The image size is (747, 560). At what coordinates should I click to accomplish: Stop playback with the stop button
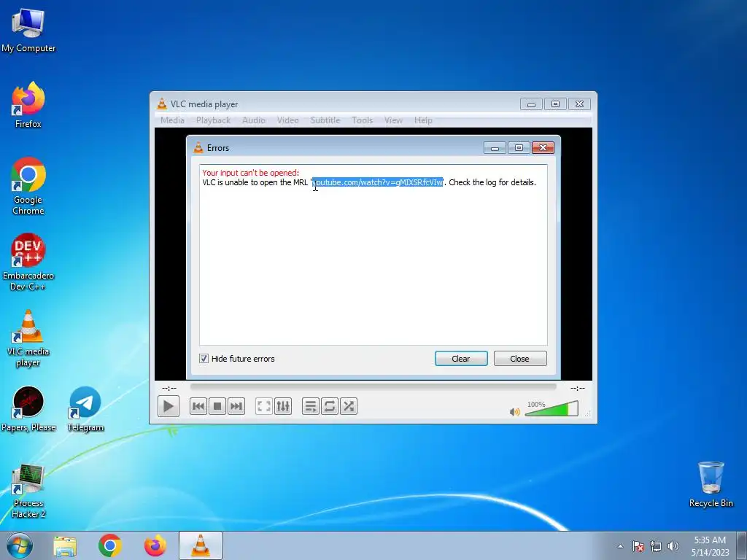(x=217, y=406)
